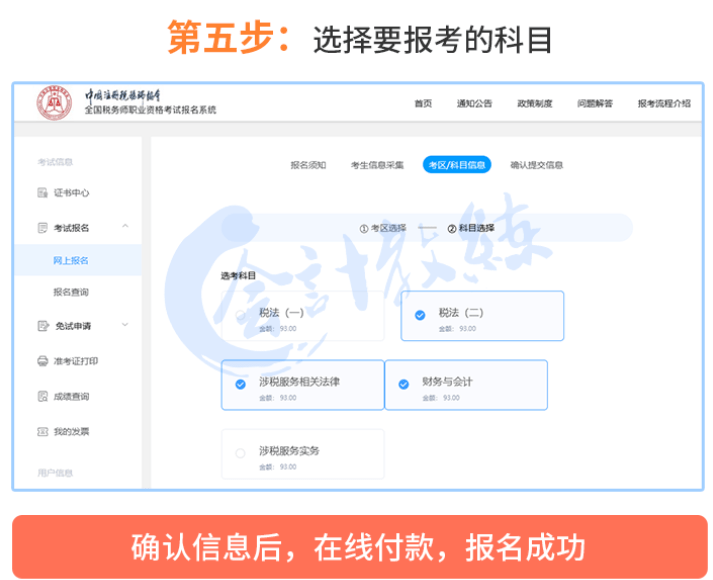Open the 报名查询 sidebar link
The image size is (713, 580).
(x=71, y=292)
